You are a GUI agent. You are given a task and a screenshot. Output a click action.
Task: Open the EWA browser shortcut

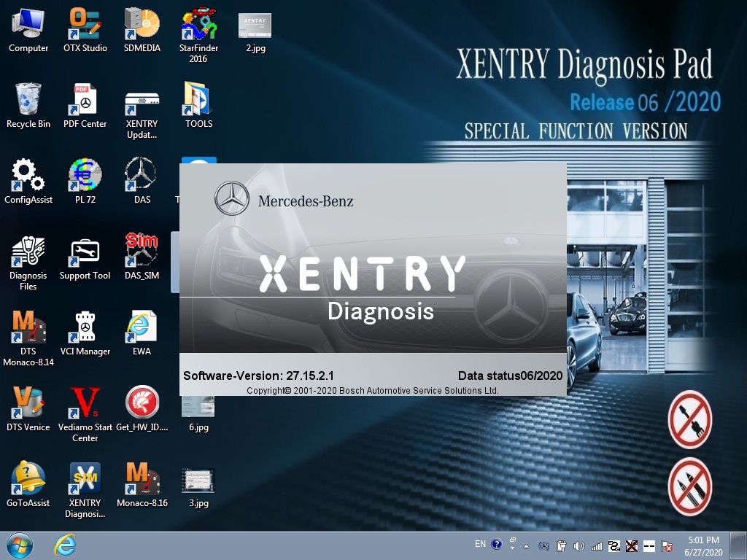[142, 327]
